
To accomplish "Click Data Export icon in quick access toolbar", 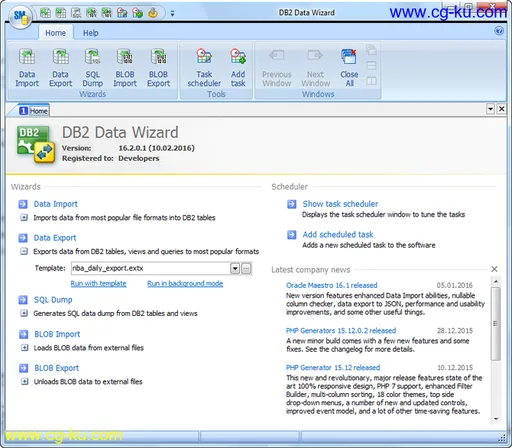I will click(61, 13).
